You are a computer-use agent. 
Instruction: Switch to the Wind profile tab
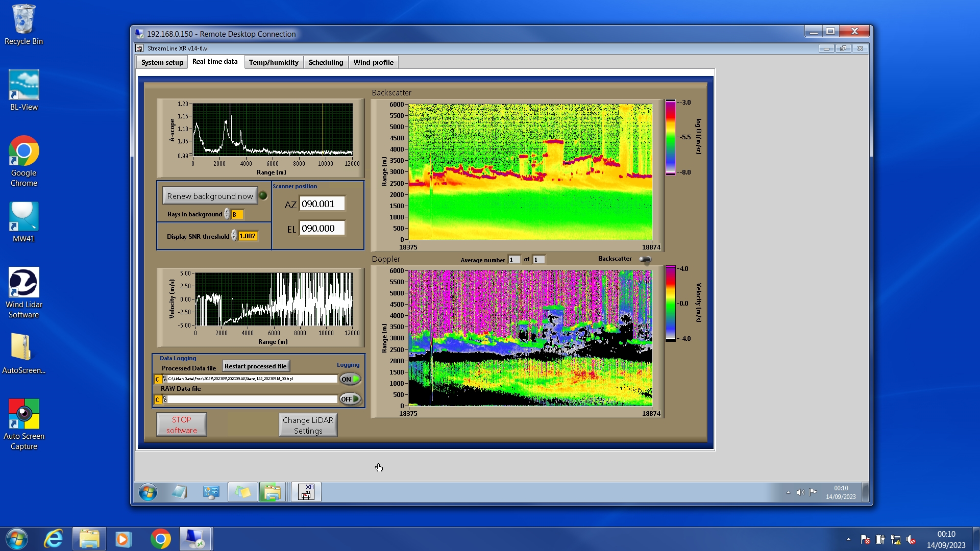click(373, 62)
